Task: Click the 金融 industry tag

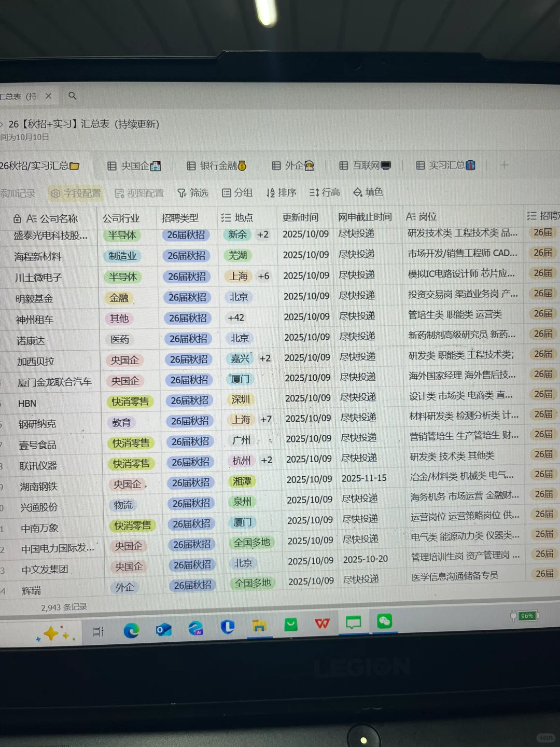Action: coord(119,298)
